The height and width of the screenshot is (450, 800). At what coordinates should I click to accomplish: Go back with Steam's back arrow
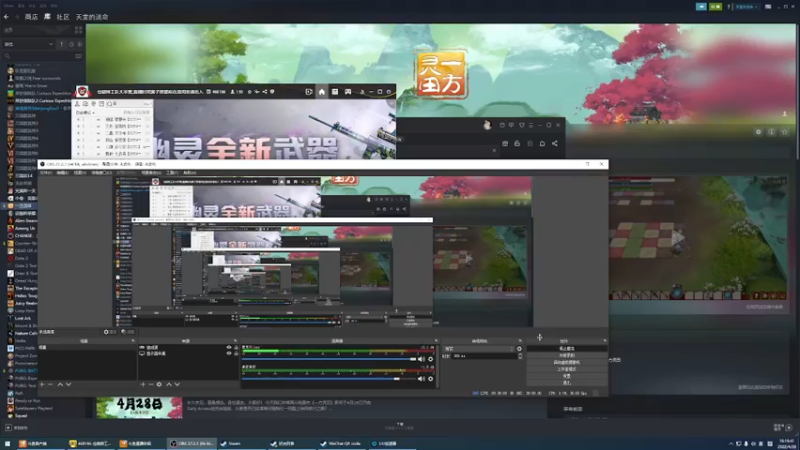(x=6, y=17)
